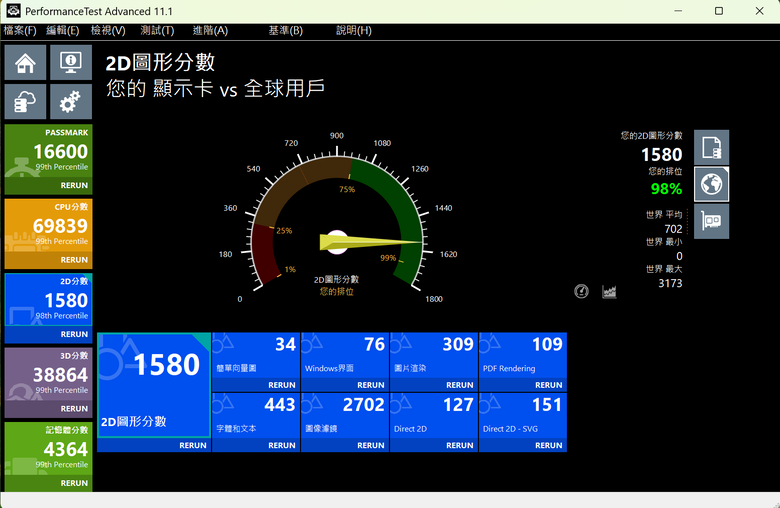Click the 98% ranking value
This screenshot has height=508, width=780.
[x=666, y=189]
